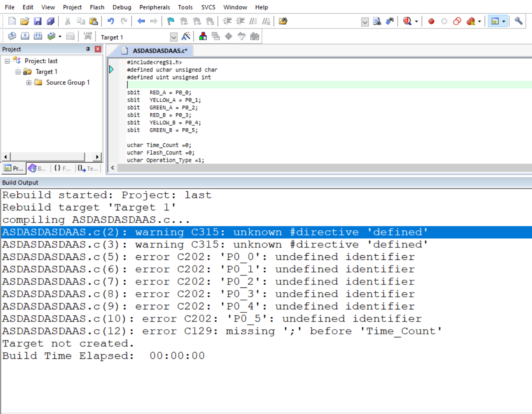Comment the selection via the toolbar
This screenshot has width=532, height=414.
point(253,21)
